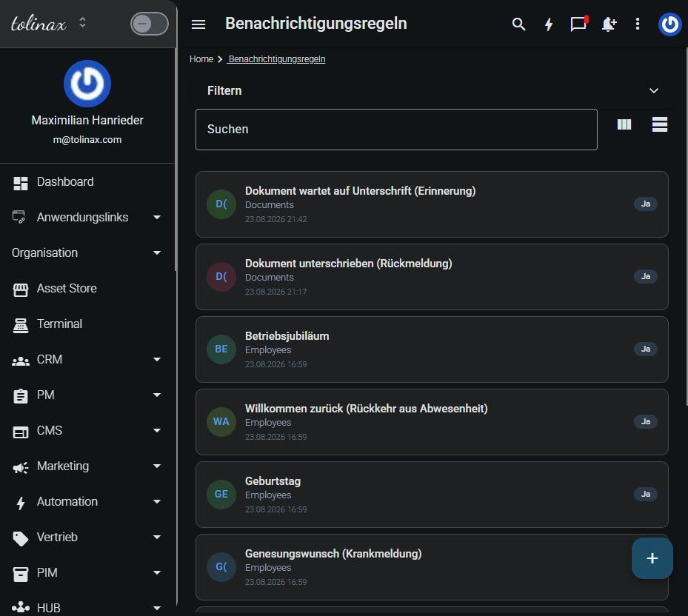This screenshot has height=616, width=688.
Task: Open the Geburtstag notification rule
Action: pyautogui.click(x=432, y=495)
